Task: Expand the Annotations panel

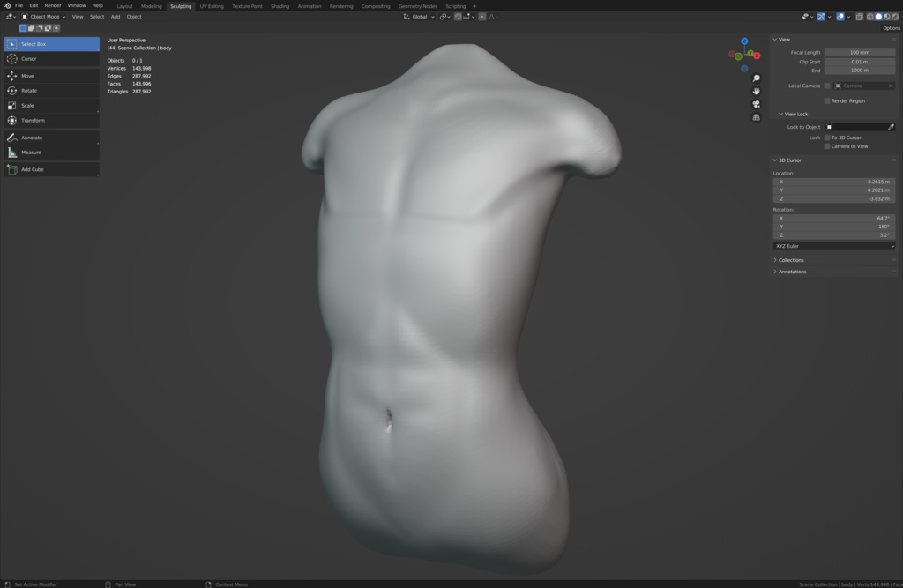Action: coord(775,272)
